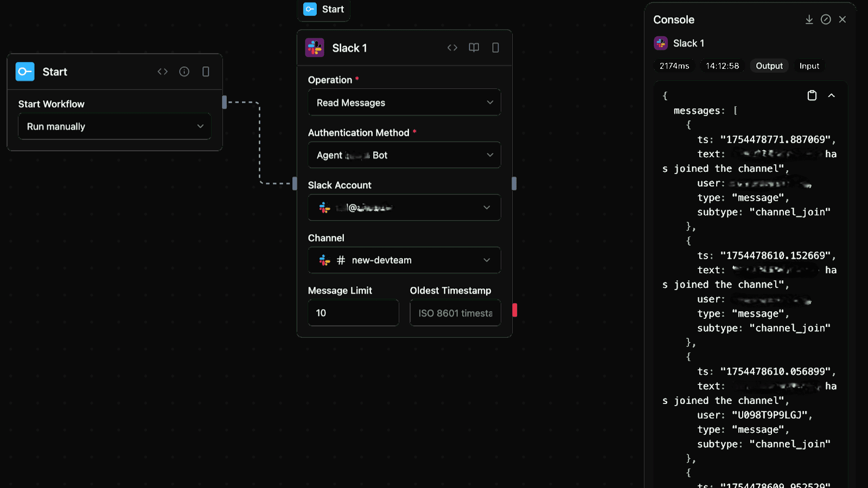Click the mobile view icon on Start node

pos(206,72)
